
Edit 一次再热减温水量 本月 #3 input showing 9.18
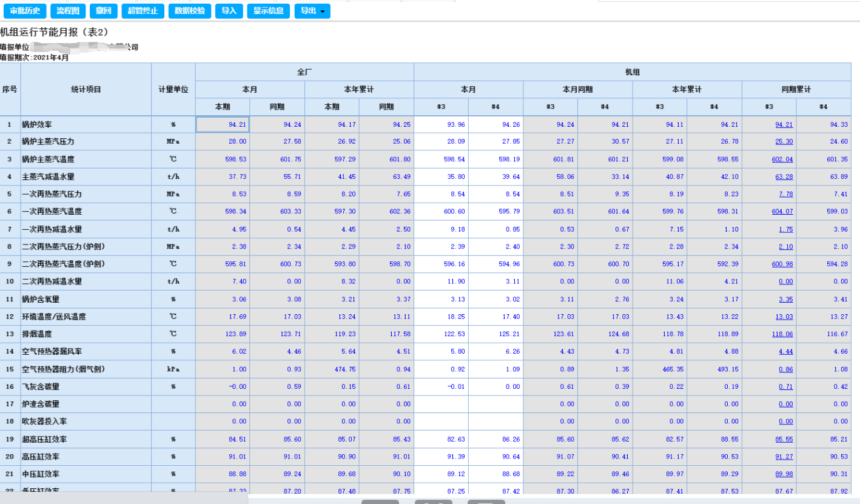click(441, 229)
